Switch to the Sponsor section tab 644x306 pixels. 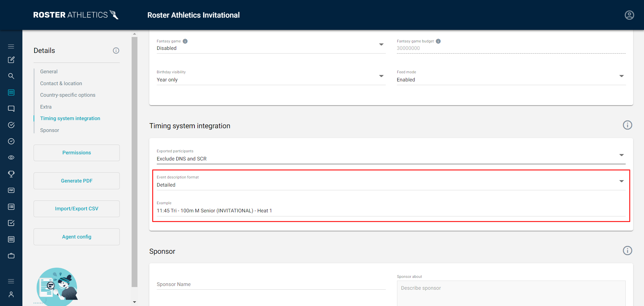coord(50,130)
